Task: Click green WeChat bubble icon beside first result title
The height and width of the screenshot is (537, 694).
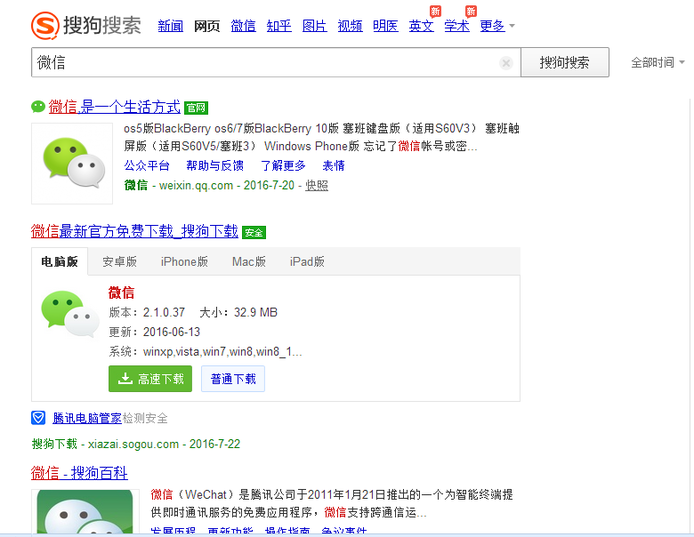Action: tap(38, 107)
